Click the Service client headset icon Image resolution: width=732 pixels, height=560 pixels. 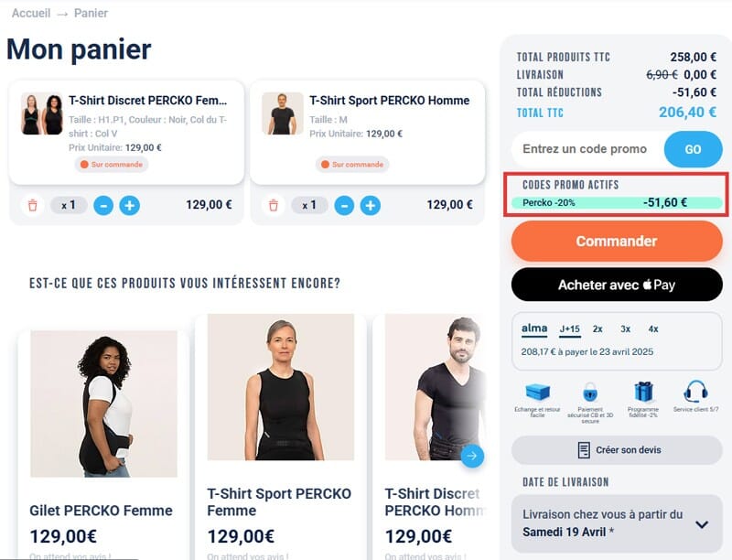(695, 392)
